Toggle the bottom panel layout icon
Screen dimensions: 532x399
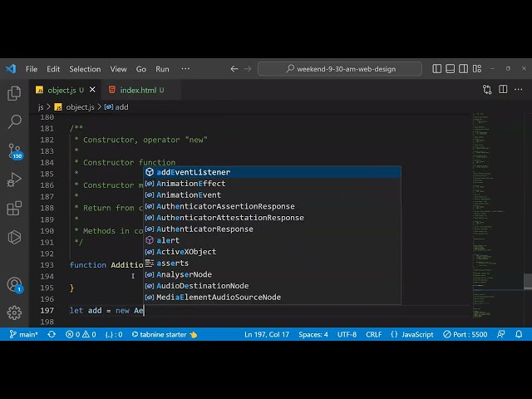tap(451, 69)
